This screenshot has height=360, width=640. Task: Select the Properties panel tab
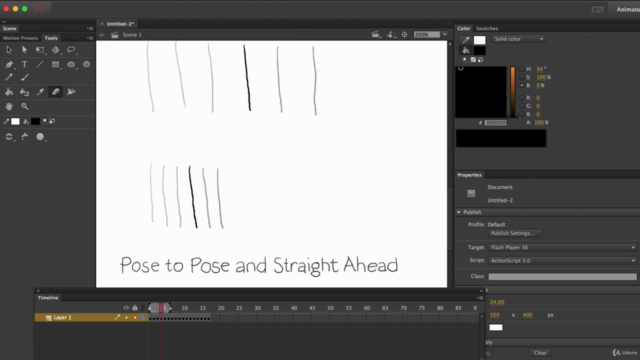469,175
